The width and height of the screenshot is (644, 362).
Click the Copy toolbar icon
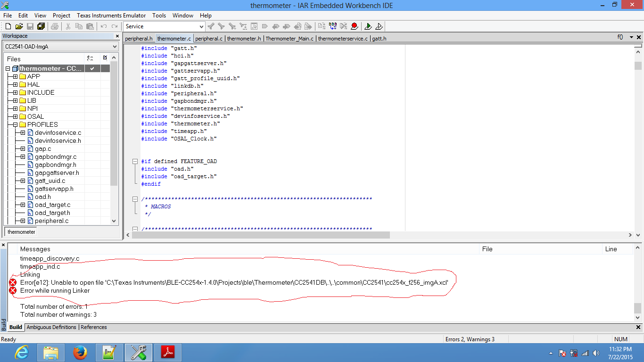79,26
